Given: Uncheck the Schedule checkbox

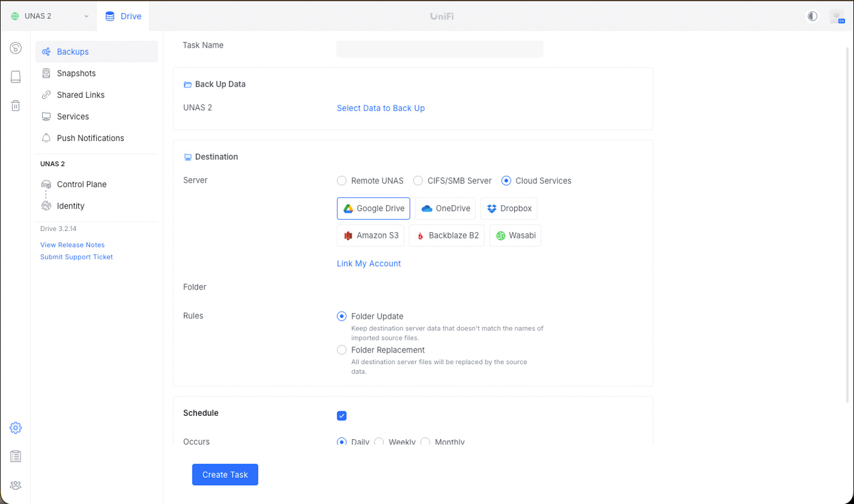Looking at the screenshot, I should tap(342, 416).
